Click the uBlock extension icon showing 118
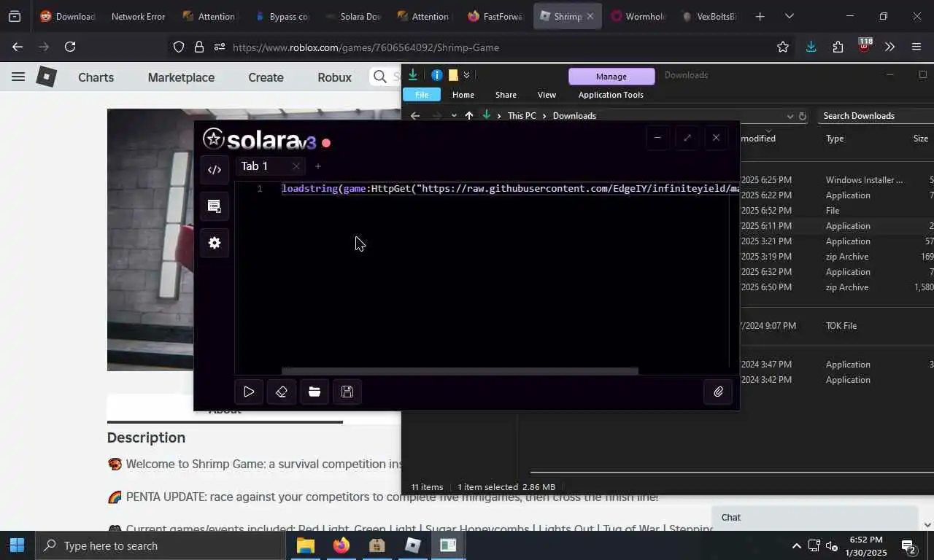 865,45
